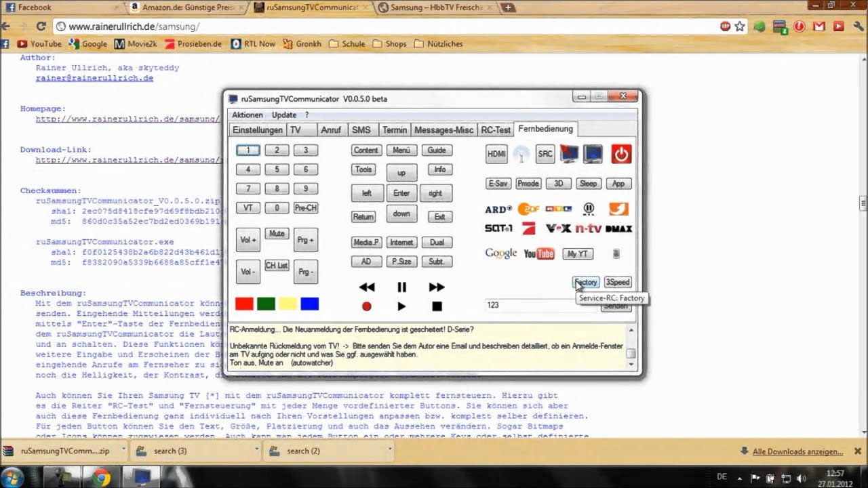Screen dimensions: 868x488
Task: Select the ProSieben red logo
Action: 528,228
